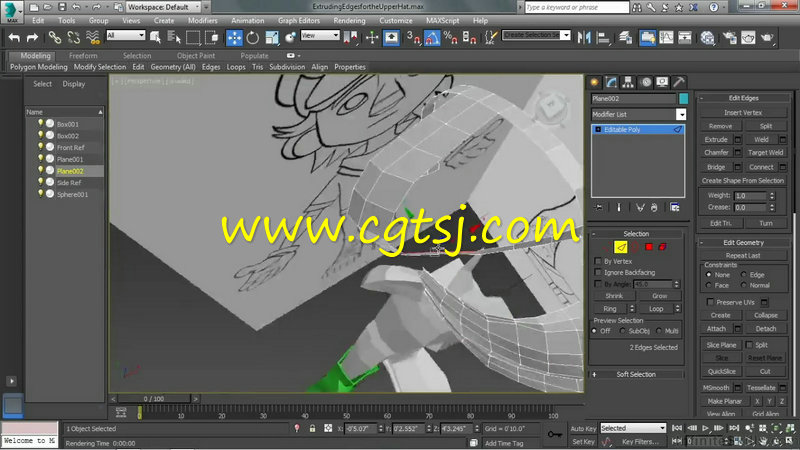Click the Mirror tool icon
The height and width of the screenshot is (450, 800).
[x=584, y=37]
